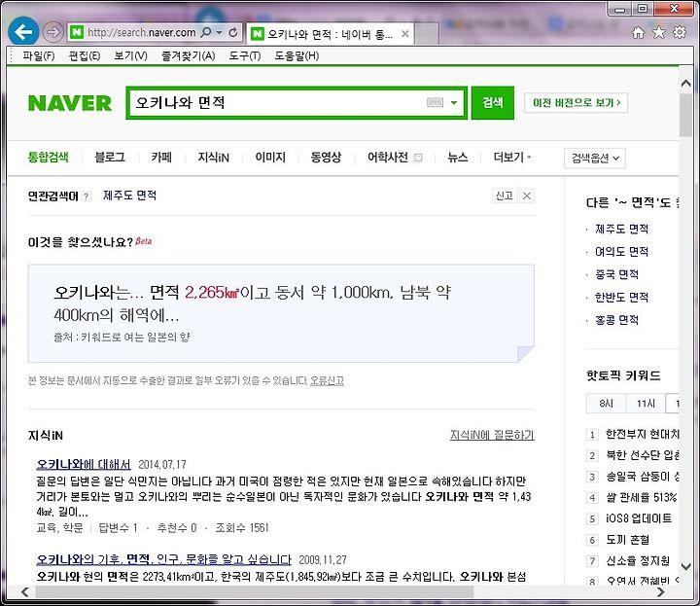This screenshot has width=700, height=606.
Task: Click hot keyword 신소율 정지원
Action: (638, 561)
